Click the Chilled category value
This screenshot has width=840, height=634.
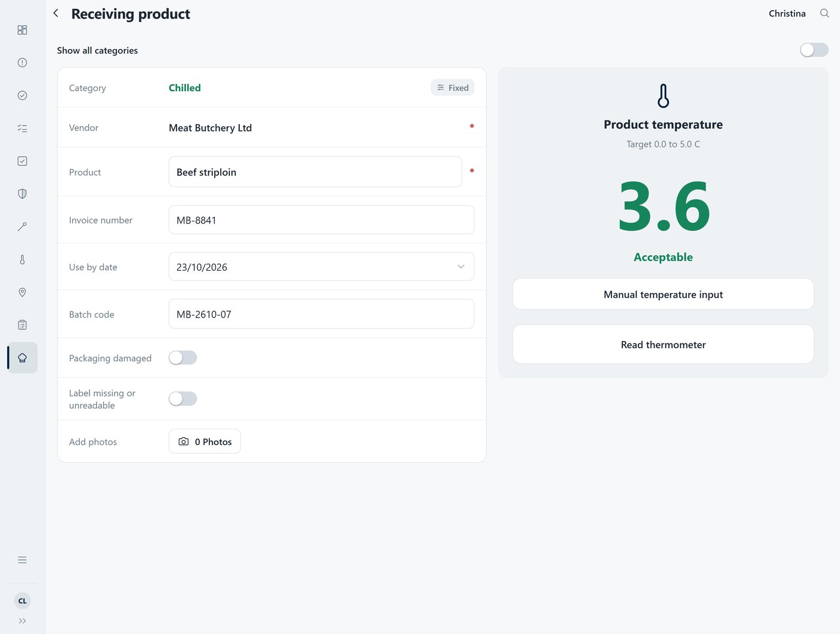click(185, 88)
